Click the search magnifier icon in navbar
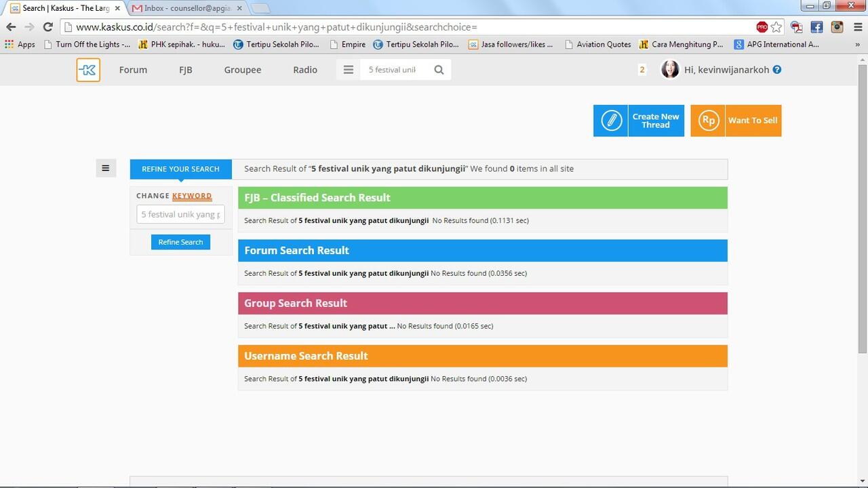 point(439,70)
